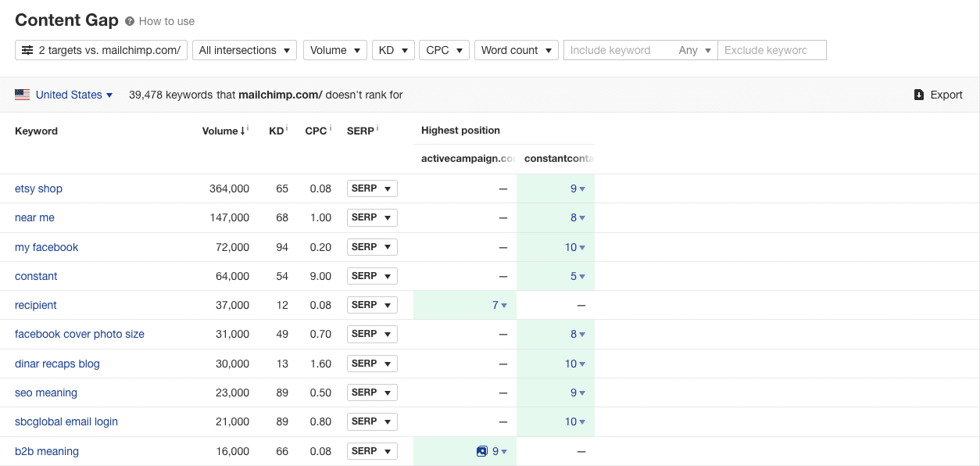Viewport: 980px width, 466px height.
Task: Open the constant keyword link
Action: coord(36,276)
